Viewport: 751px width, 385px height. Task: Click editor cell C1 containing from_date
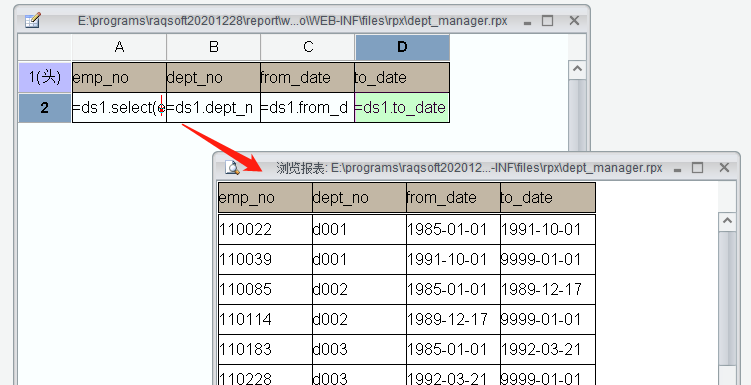click(x=308, y=78)
